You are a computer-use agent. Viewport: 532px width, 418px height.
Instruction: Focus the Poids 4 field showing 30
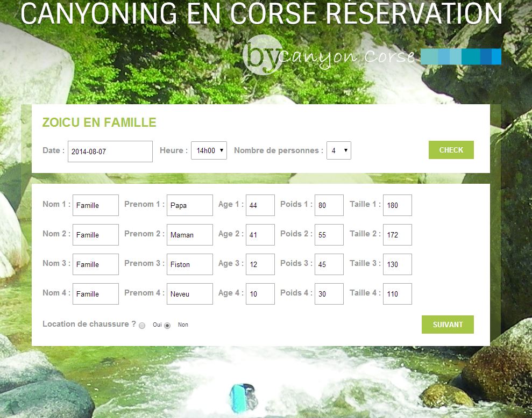click(x=329, y=294)
